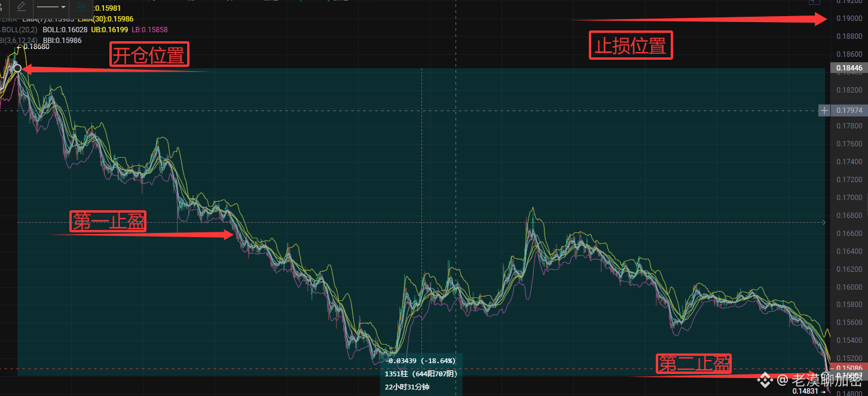This screenshot has height=396, width=868.
Task: Select the pencil line color tool
Action: click(x=22, y=7)
